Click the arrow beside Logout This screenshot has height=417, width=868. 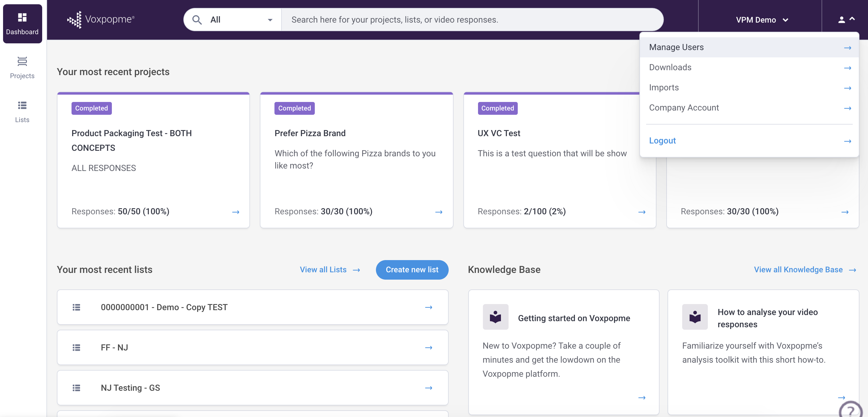pos(848,141)
